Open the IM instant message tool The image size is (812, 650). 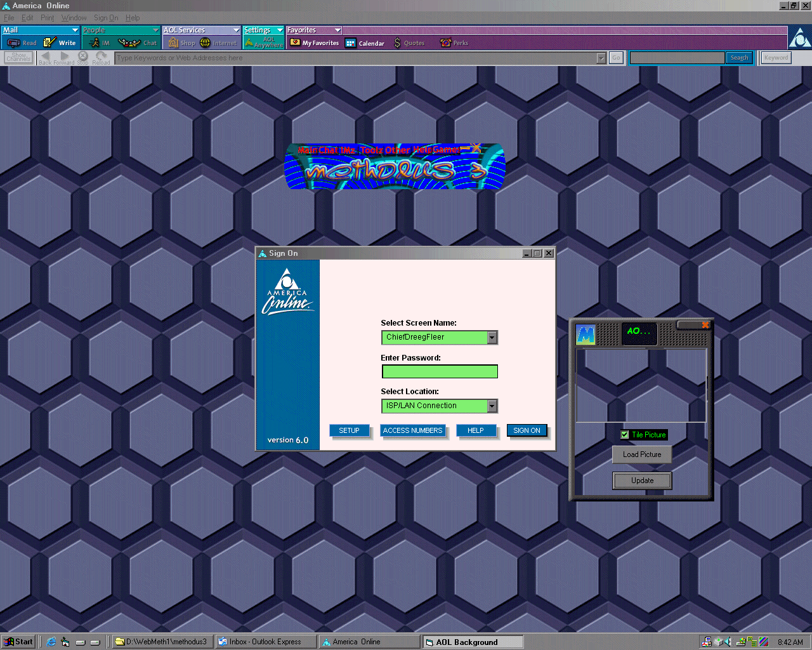99,43
